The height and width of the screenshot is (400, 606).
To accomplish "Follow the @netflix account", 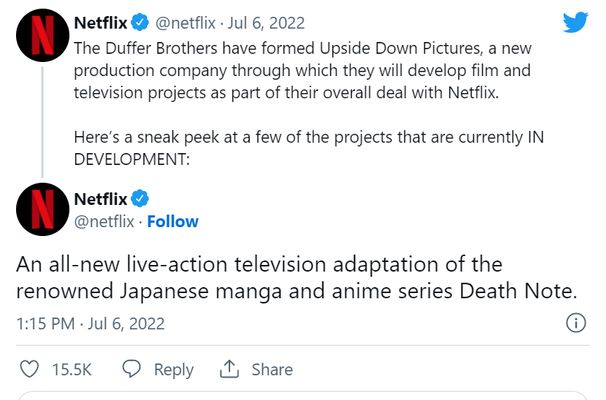I will coord(173,221).
